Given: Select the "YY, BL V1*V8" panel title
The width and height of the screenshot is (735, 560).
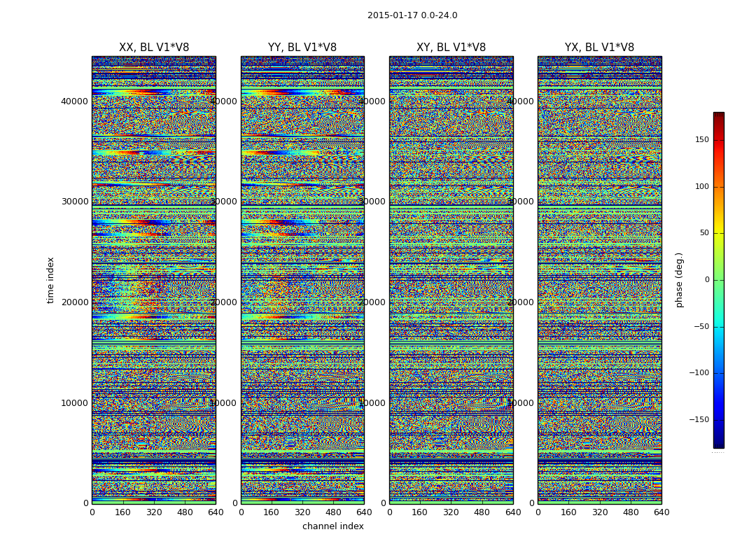Looking at the screenshot, I should pyautogui.click(x=302, y=48).
